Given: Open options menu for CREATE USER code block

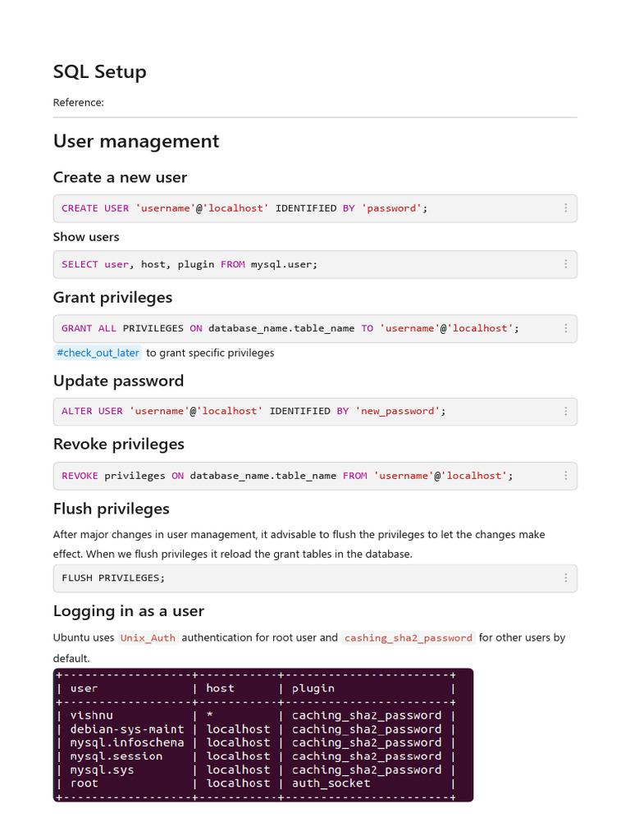Looking at the screenshot, I should (x=565, y=208).
